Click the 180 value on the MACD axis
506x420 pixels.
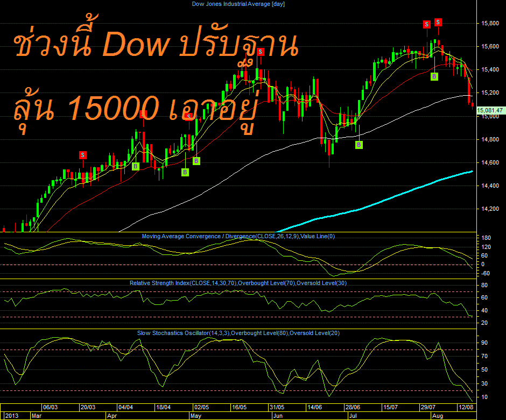click(486, 238)
